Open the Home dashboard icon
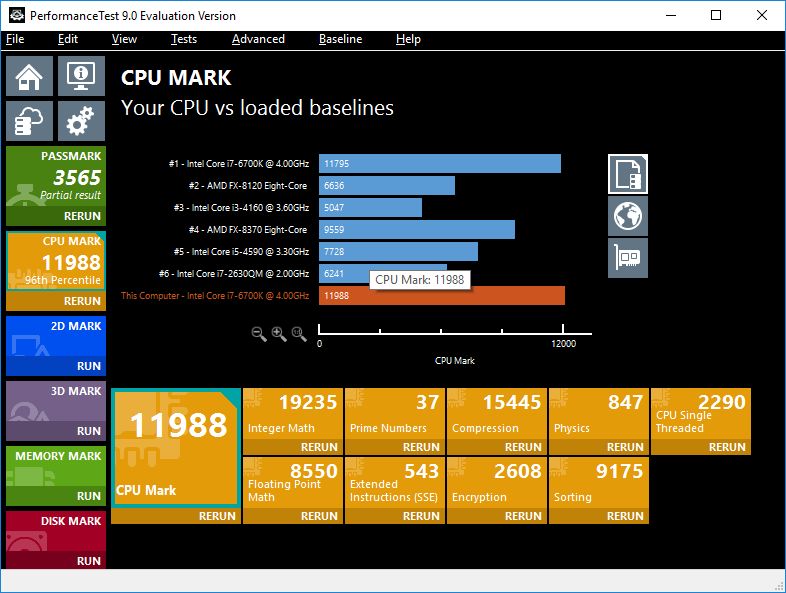786x593 pixels. pyautogui.click(x=29, y=76)
